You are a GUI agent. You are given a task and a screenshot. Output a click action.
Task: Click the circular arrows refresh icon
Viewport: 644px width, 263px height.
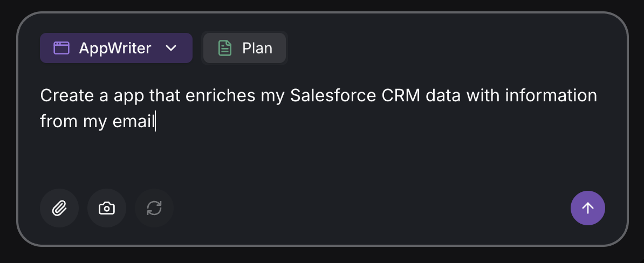(x=154, y=208)
